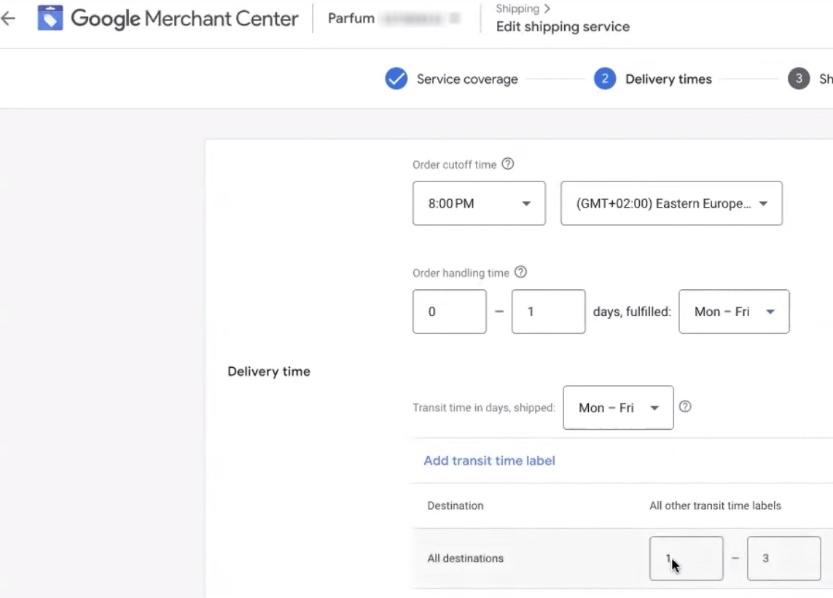The width and height of the screenshot is (833, 598).
Task: Go to the Service coverage step
Action: click(467, 79)
